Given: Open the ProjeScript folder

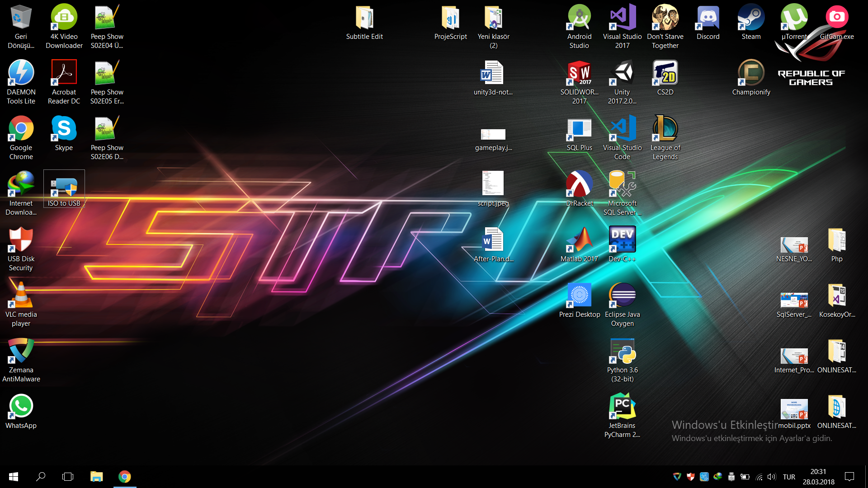Looking at the screenshot, I should pos(450,22).
